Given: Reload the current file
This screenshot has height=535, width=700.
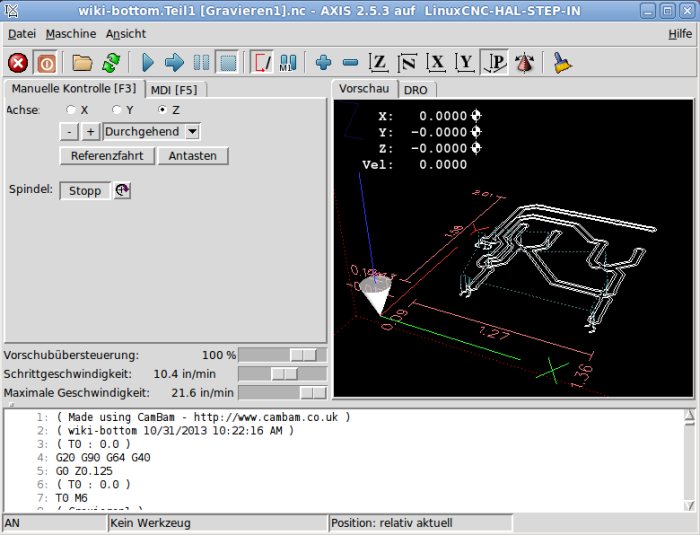Looking at the screenshot, I should click(x=110, y=63).
